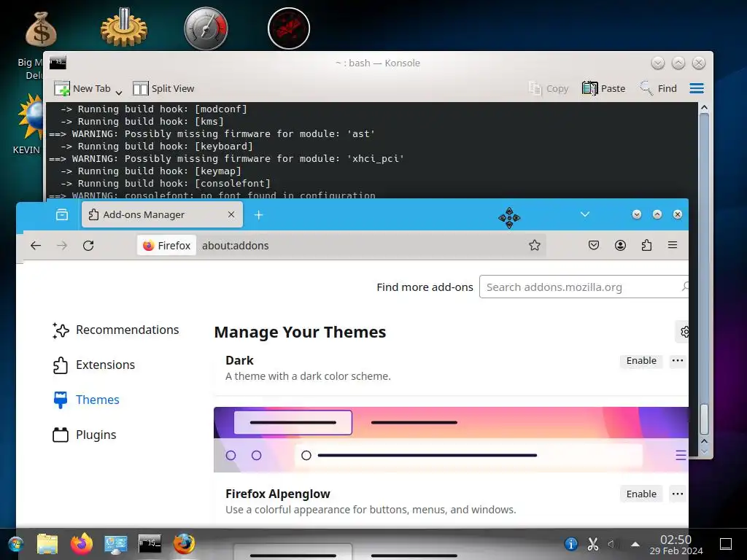Screen dimensions: 747x560
Task: Bookmark this page with the star icon
Action: point(535,245)
